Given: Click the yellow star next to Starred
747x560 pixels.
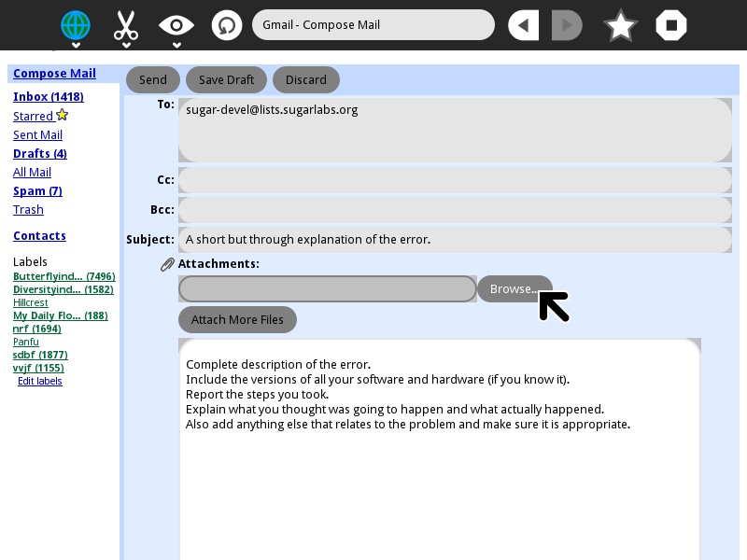Looking at the screenshot, I should point(63,115).
